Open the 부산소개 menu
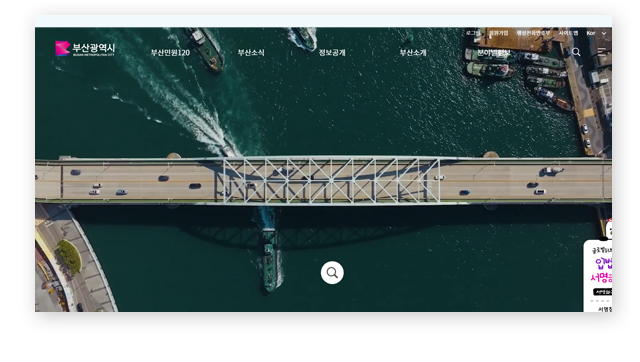 pyautogui.click(x=413, y=53)
